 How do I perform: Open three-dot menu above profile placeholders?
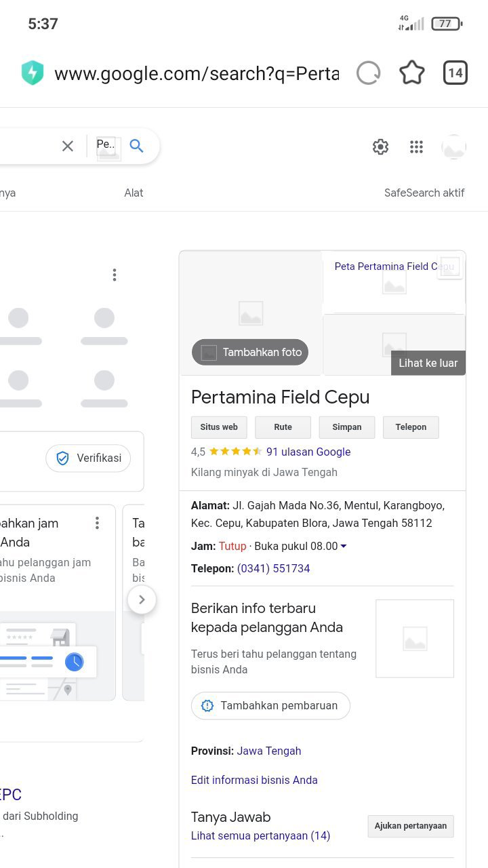tap(115, 275)
